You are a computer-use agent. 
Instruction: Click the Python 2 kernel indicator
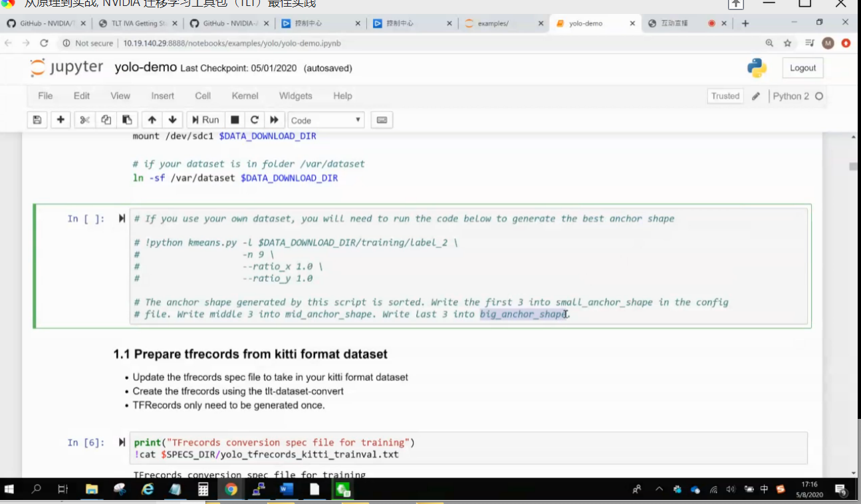(798, 96)
